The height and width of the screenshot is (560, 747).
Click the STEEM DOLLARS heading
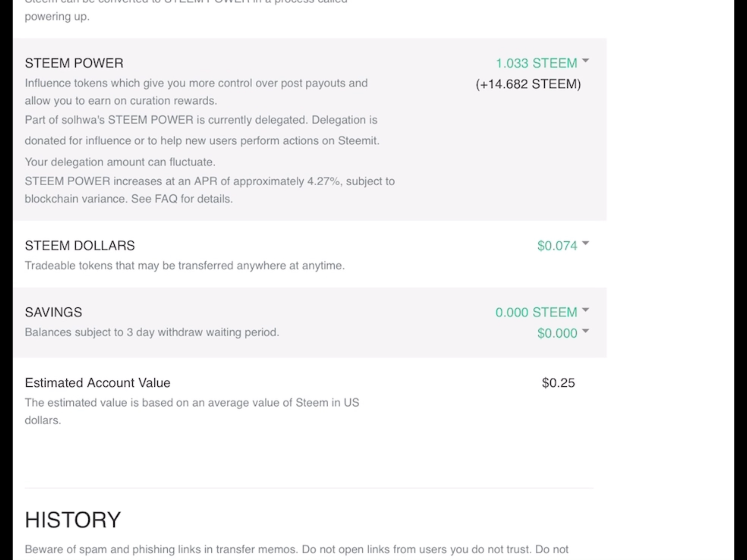coord(80,246)
